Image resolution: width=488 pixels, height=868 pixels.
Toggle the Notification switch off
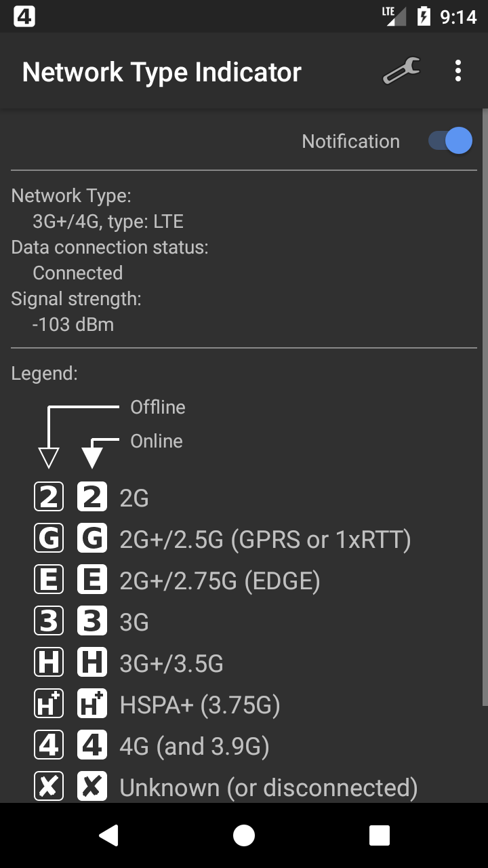click(451, 141)
